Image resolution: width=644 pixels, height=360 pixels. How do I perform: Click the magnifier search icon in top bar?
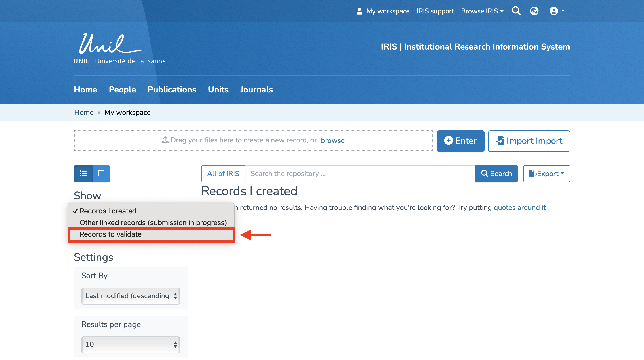coord(516,11)
